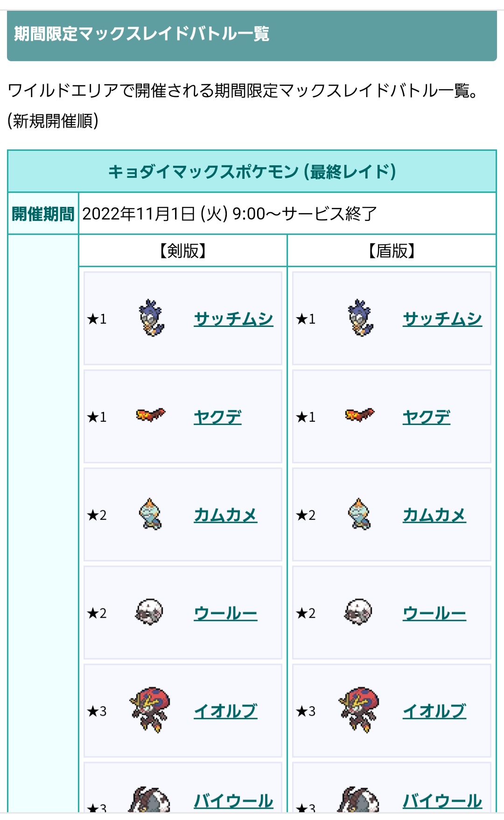Open サッチムシ link in the 剣版 column

coord(233,319)
